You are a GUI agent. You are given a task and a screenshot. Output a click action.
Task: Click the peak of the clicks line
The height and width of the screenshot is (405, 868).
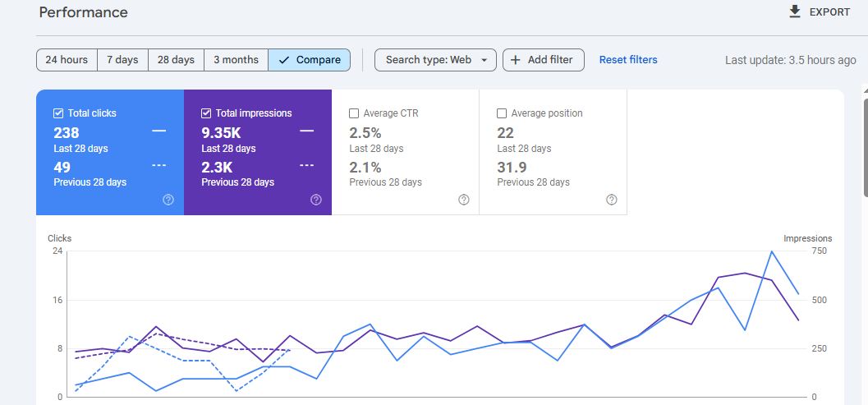pyautogui.click(x=771, y=251)
